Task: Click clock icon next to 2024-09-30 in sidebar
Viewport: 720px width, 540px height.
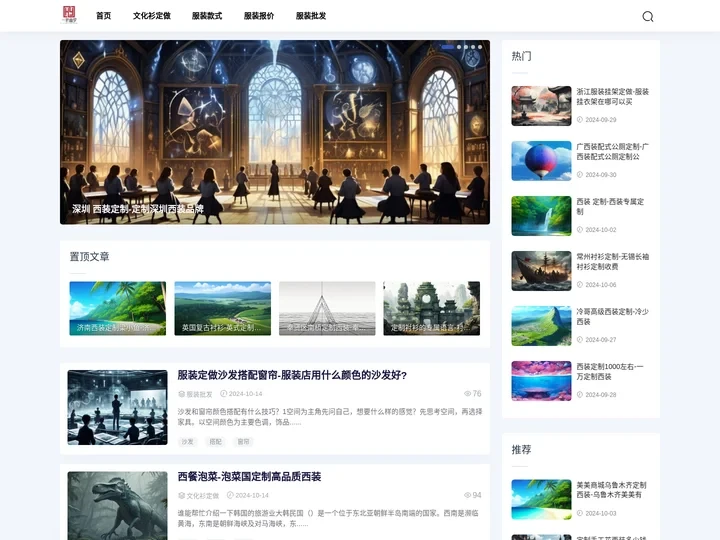Action: (x=579, y=174)
